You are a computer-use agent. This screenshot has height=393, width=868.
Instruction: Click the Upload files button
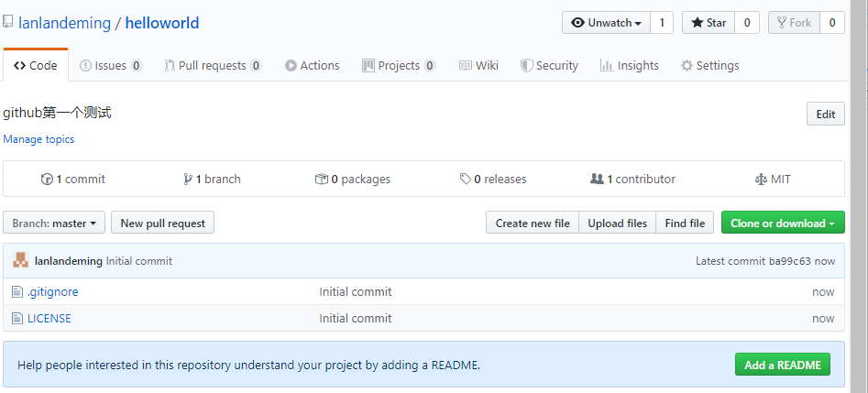(x=617, y=223)
